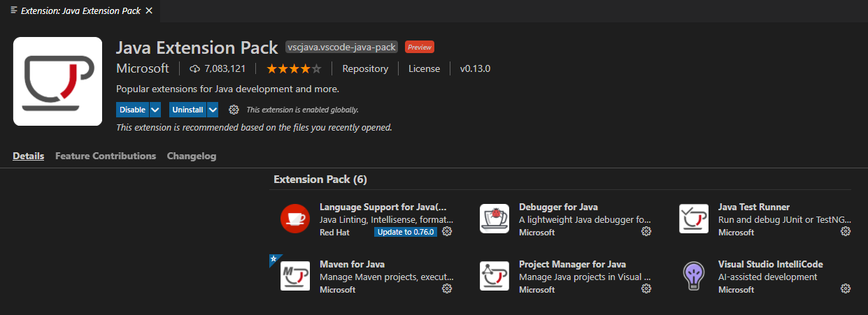Switch to the Feature Contributions tab
The image size is (868, 315).
(106, 156)
